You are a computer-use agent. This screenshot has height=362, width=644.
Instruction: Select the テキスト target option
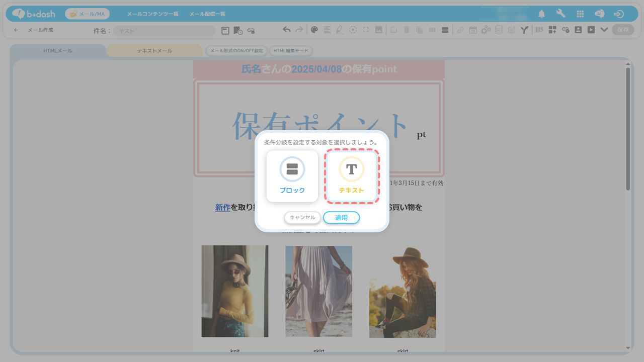(x=352, y=176)
